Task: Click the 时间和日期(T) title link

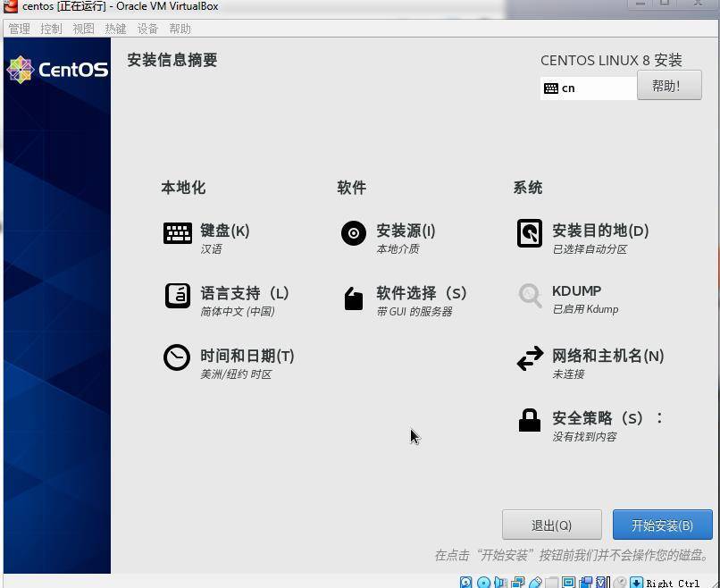Action: coord(247,356)
